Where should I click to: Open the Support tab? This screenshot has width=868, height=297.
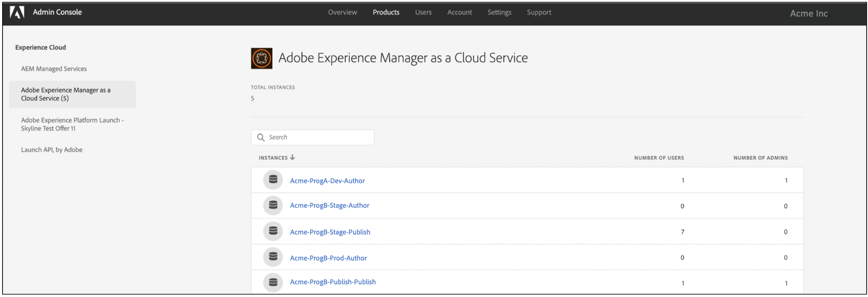[x=539, y=13]
